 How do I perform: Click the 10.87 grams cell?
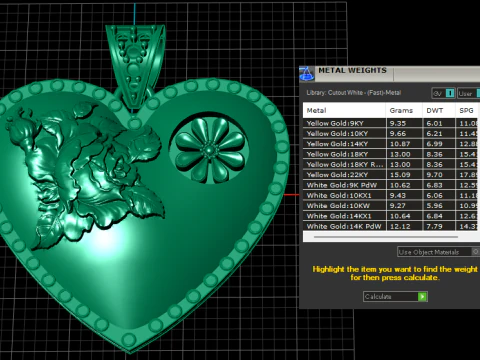(404, 144)
